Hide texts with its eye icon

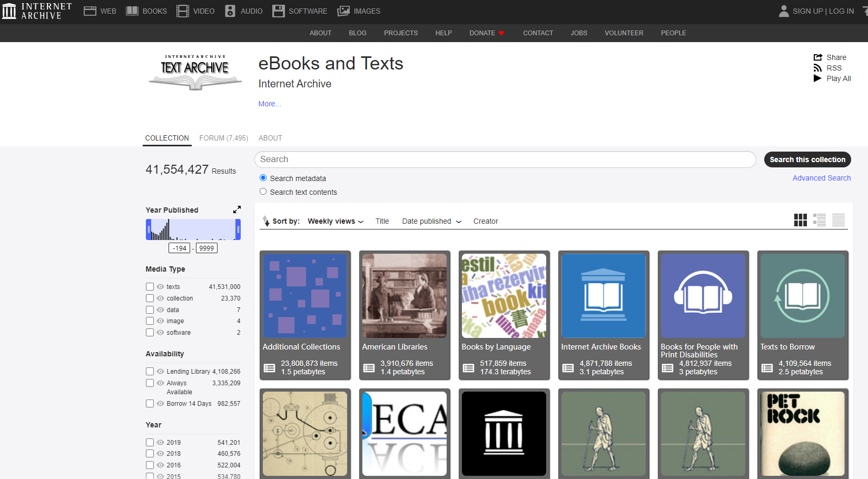[x=160, y=287]
